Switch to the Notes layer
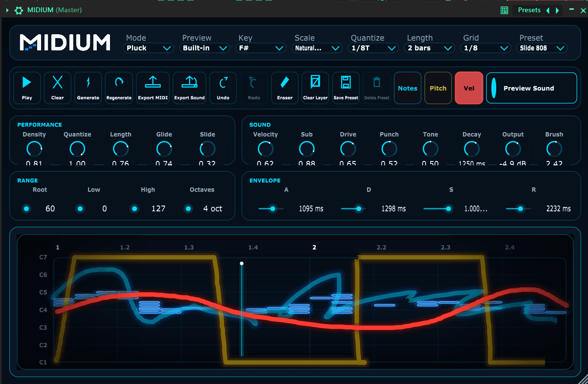Screen dimensions: 588x384 click(408, 88)
